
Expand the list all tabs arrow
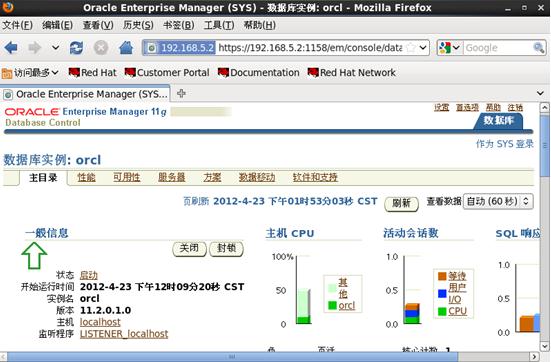pos(540,93)
